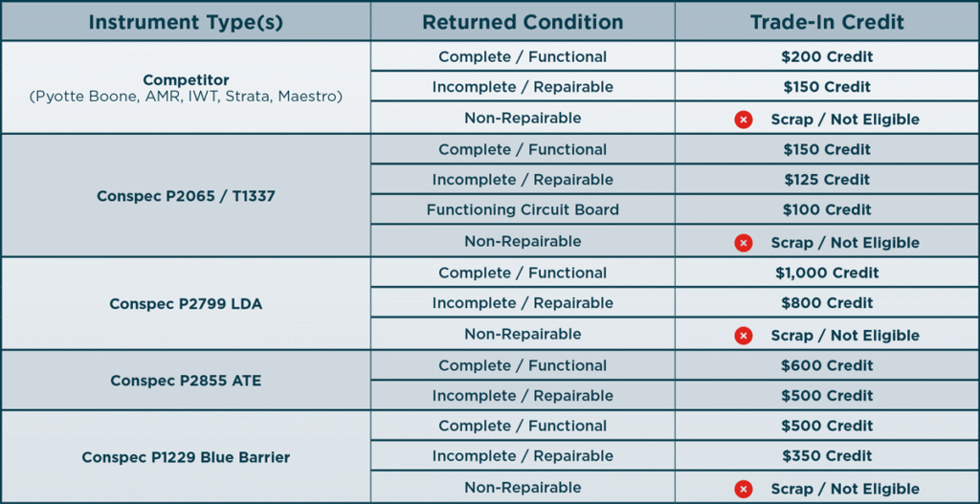Click the Competitor instrument type cell
Screen dimensions: 980x504
tap(186, 87)
